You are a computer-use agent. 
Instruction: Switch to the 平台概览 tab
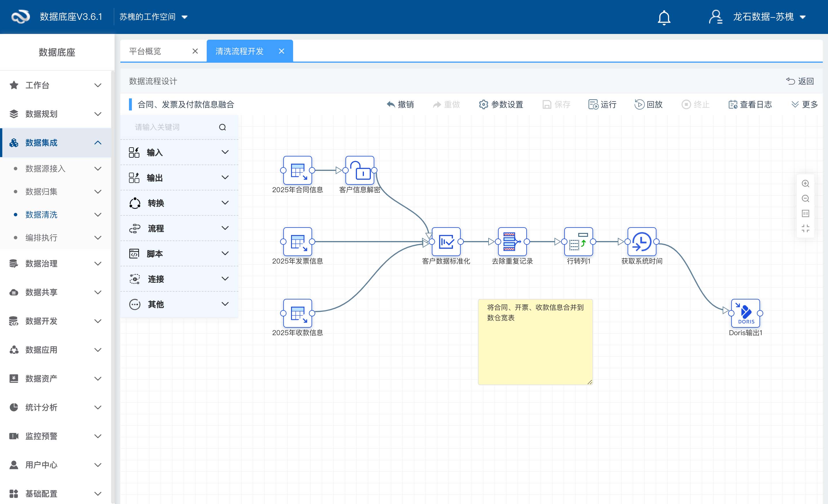pyautogui.click(x=145, y=51)
